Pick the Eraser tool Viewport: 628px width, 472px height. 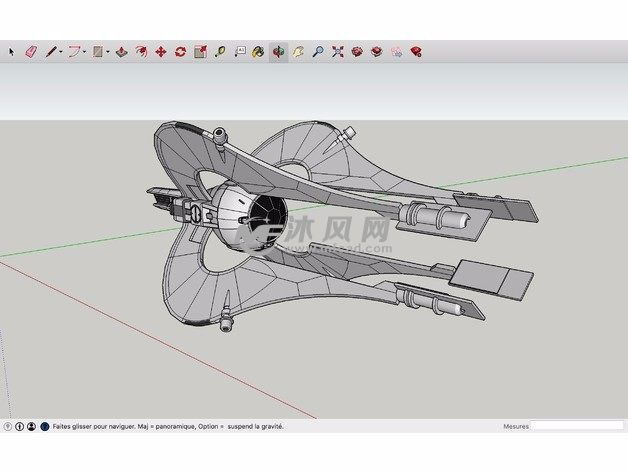coord(29,51)
